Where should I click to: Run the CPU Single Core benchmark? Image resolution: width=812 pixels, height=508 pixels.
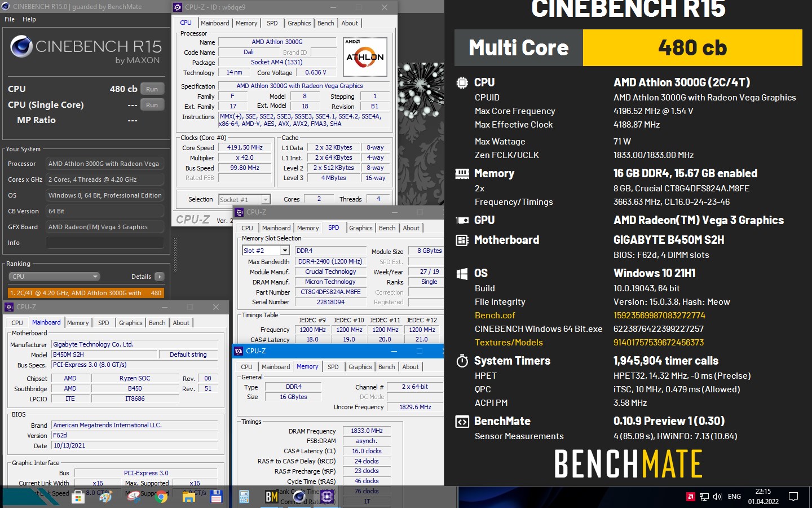(152, 105)
